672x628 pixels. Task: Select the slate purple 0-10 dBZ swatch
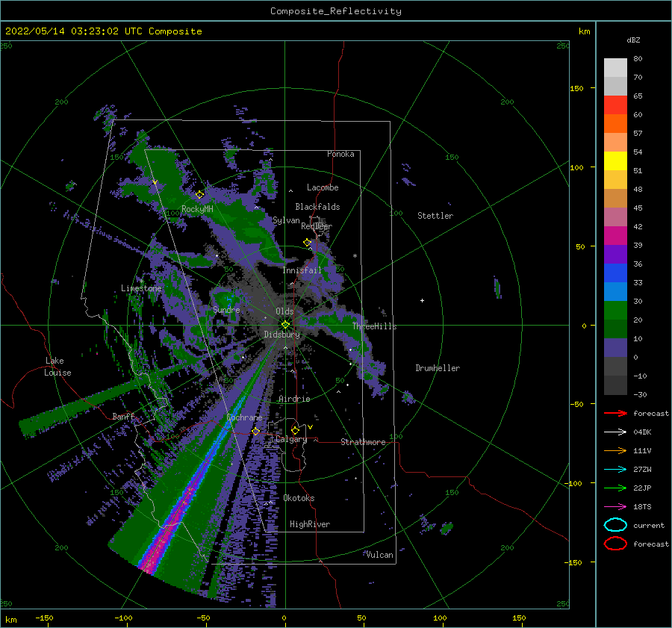click(x=615, y=348)
